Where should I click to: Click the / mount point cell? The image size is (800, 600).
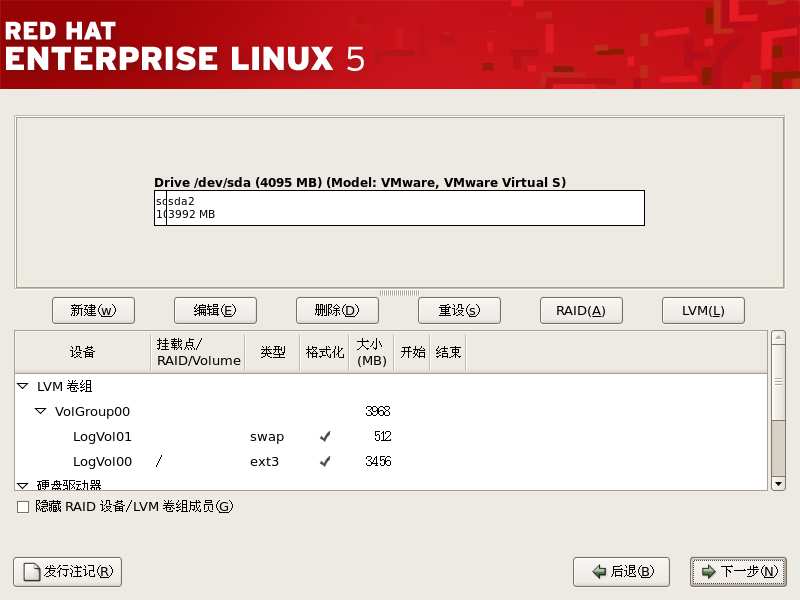[159, 461]
